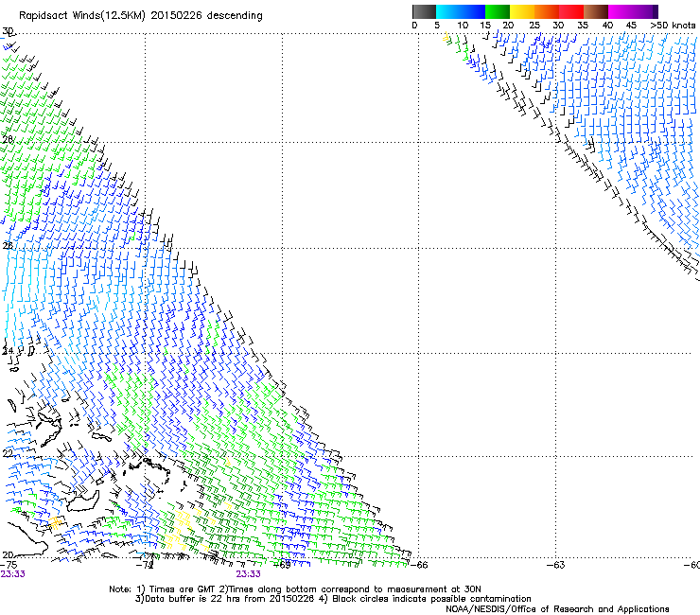Viewport: 700px width, 615px height.
Task: Pick the green 15-20 knots legend color
Action: coord(498,11)
